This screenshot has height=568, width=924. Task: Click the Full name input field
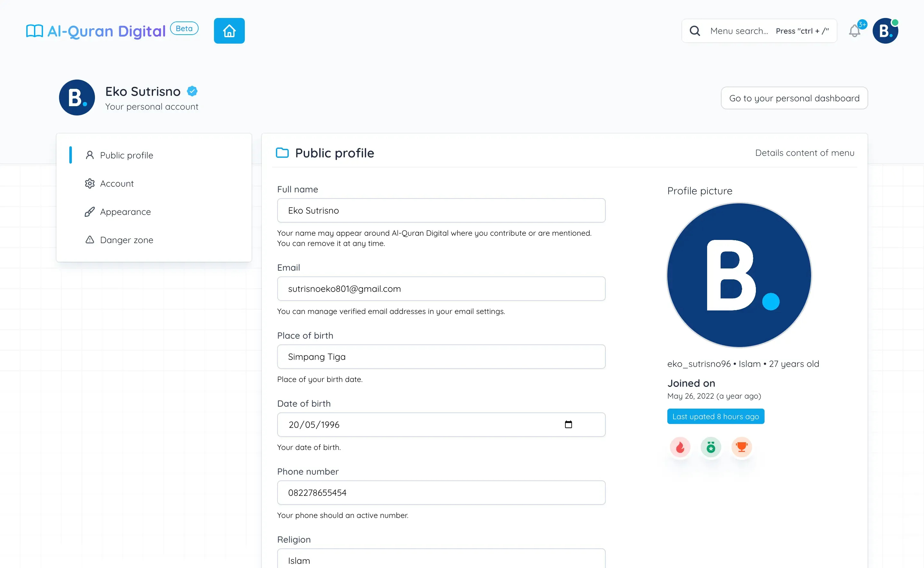441,210
